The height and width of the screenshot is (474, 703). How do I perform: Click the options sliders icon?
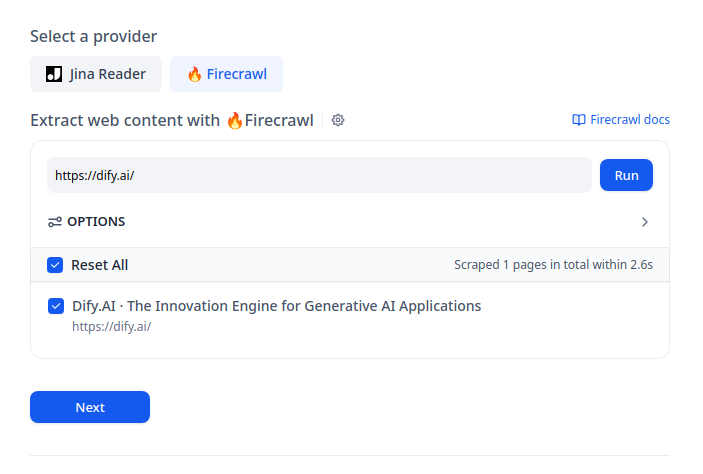point(55,222)
